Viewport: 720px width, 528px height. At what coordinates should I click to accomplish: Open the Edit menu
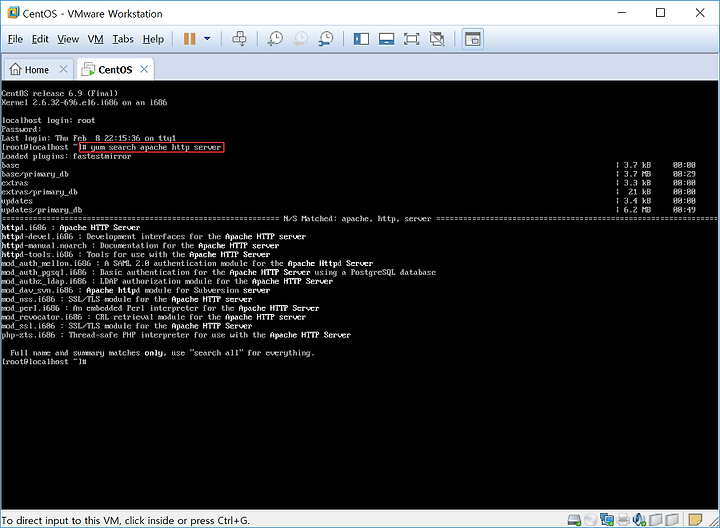click(x=40, y=39)
